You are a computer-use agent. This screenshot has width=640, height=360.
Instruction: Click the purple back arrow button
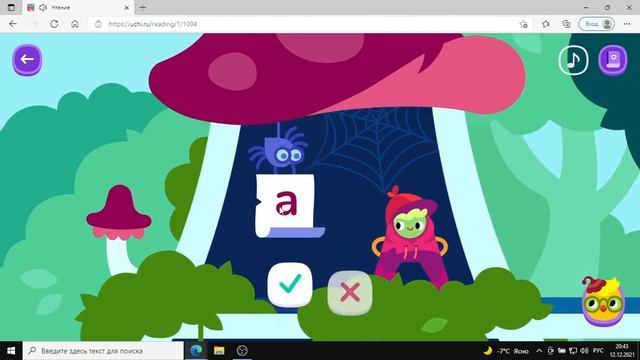(27, 60)
